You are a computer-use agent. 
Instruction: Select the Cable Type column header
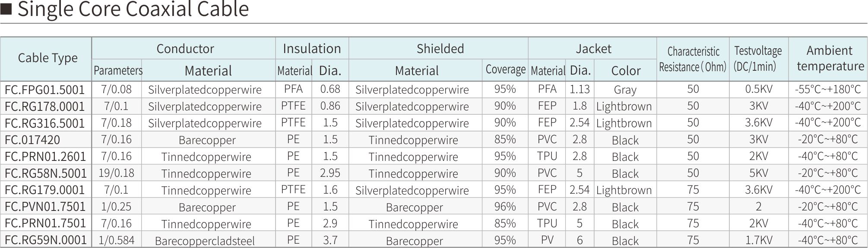tap(48, 58)
